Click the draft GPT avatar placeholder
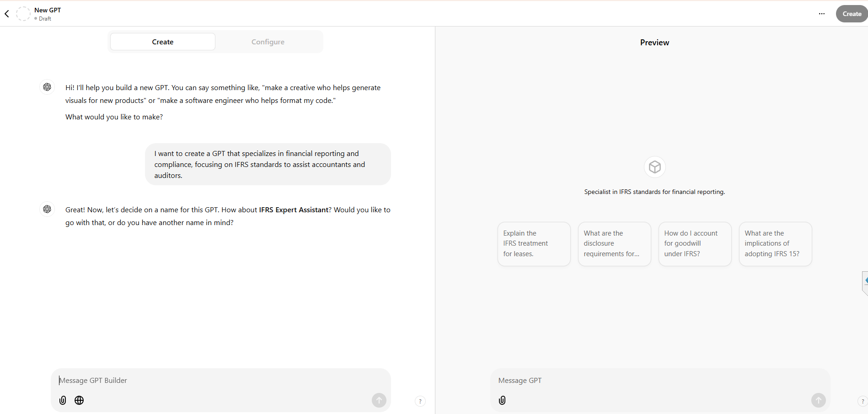Screen dimensions: 868x414 click(23, 14)
